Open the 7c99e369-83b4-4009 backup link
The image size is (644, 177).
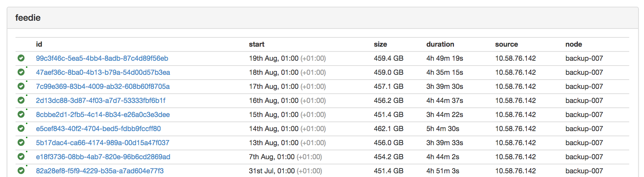pyautogui.click(x=103, y=86)
